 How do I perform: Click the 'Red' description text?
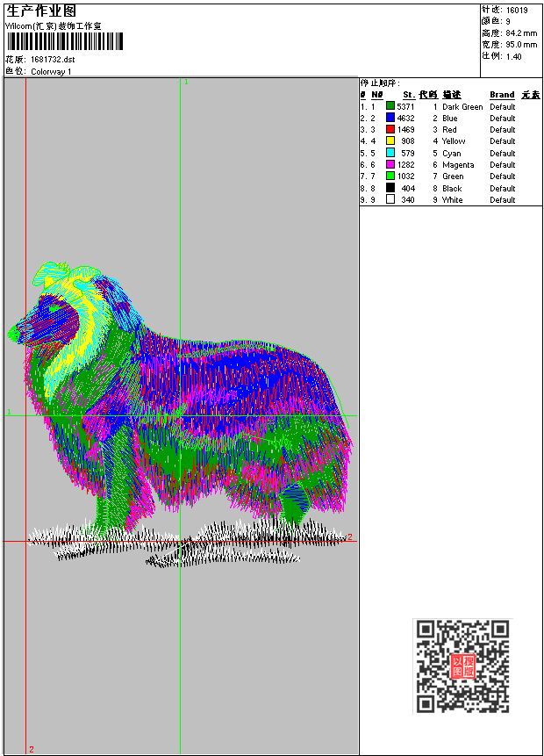pyautogui.click(x=449, y=130)
